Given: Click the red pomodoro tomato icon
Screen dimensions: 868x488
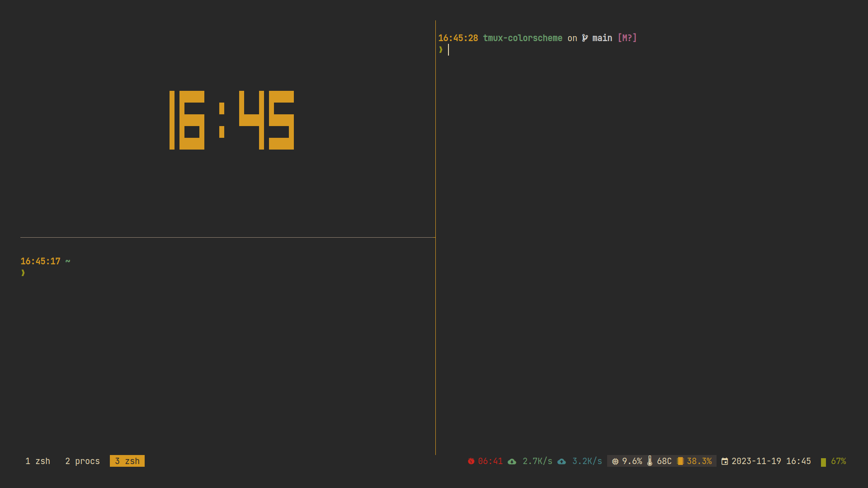Looking at the screenshot, I should [x=471, y=461].
